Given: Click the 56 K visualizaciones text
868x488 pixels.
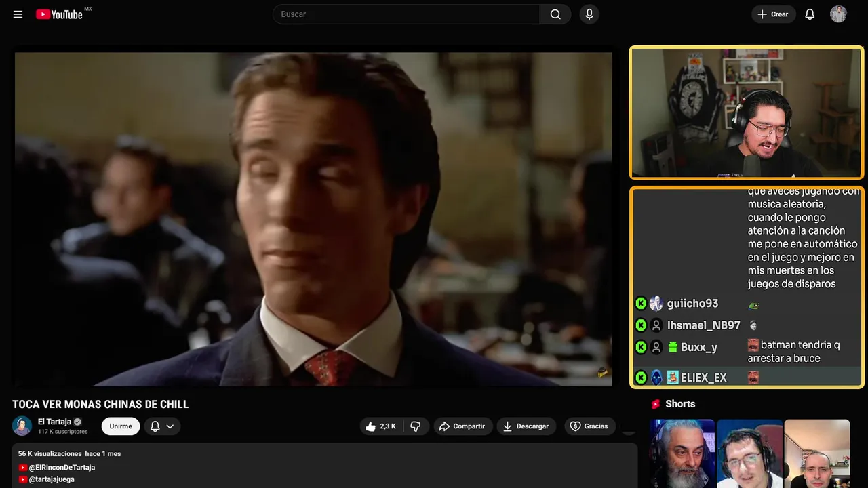Looking at the screenshot, I should tap(50, 453).
